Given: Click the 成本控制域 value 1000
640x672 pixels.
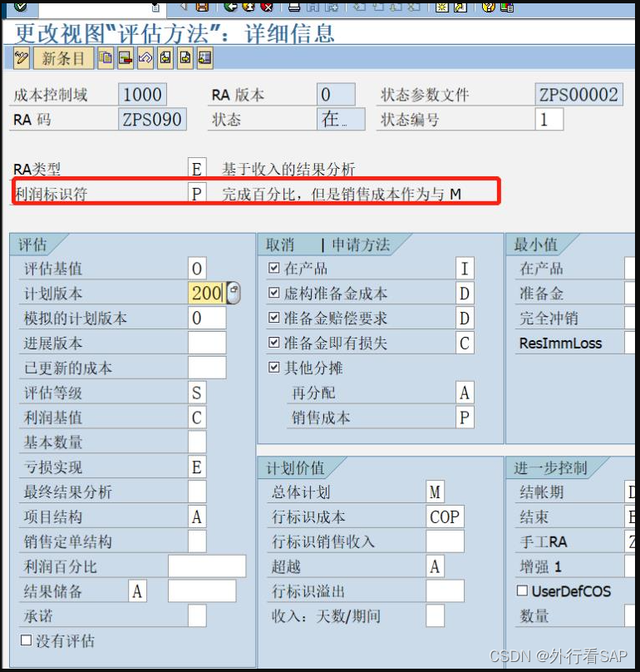Looking at the screenshot, I should pyautogui.click(x=143, y=94).
